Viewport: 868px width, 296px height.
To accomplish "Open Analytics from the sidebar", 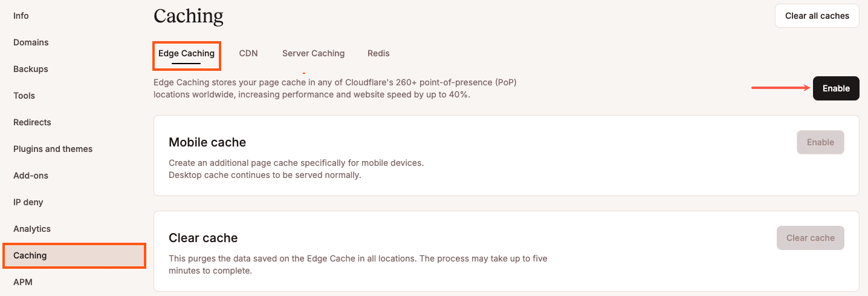I will tap(32, 229).
